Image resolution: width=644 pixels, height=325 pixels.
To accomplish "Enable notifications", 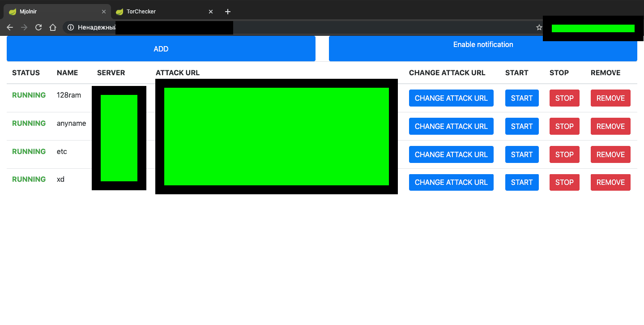I will (x=482, y=44).
